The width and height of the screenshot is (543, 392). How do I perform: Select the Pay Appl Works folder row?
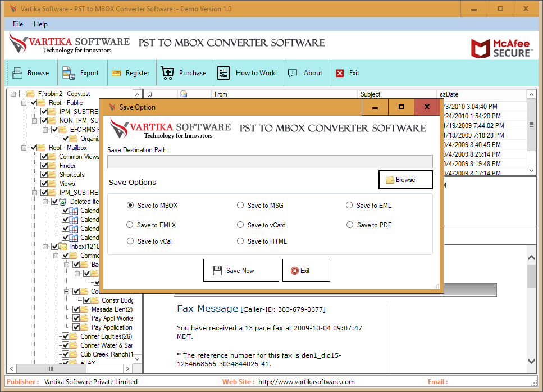(x=112, y=318)
